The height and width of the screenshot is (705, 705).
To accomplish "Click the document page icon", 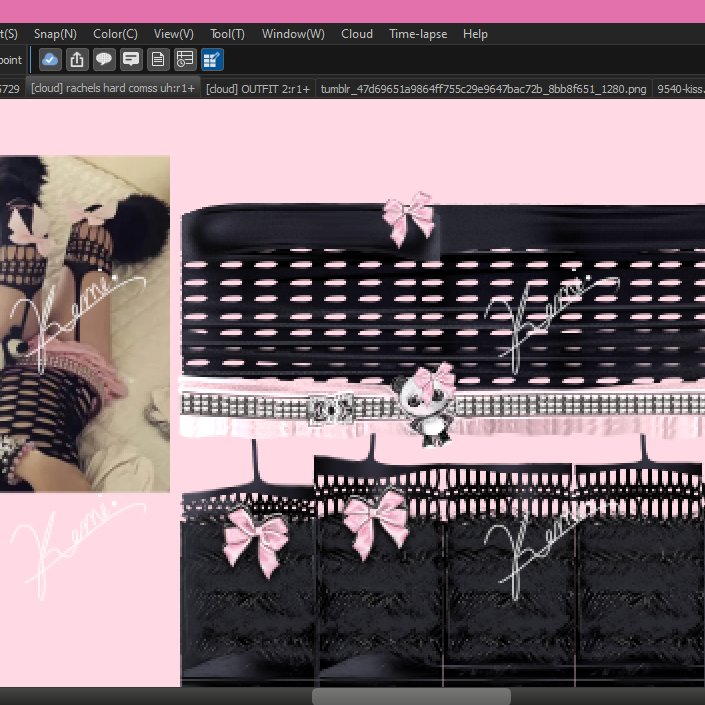I will (158, 59).
